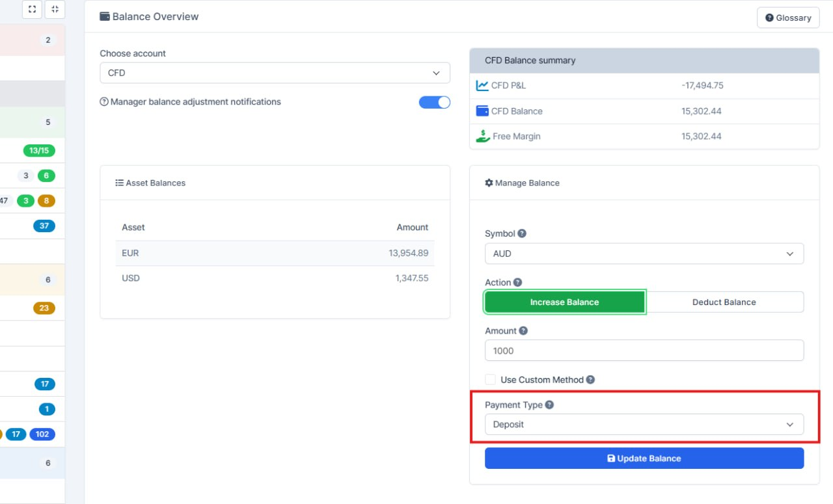
Task: Click the 13,954.89 EUR amount
Action: coord(409,253)
